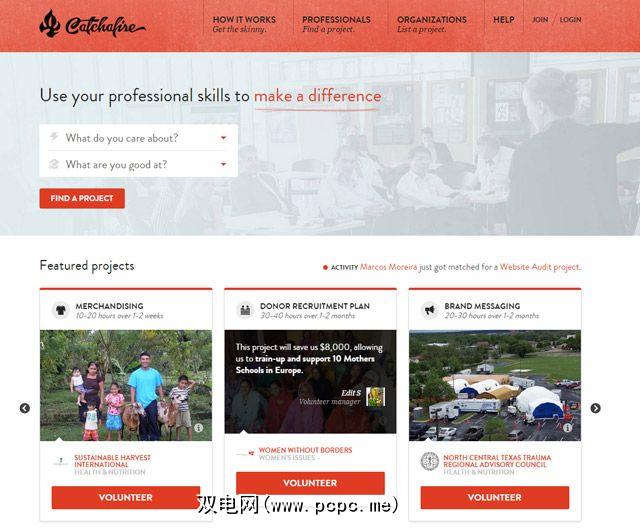
Task: Click the next carousel arrow icon
Action: click(x=596, y=408)
